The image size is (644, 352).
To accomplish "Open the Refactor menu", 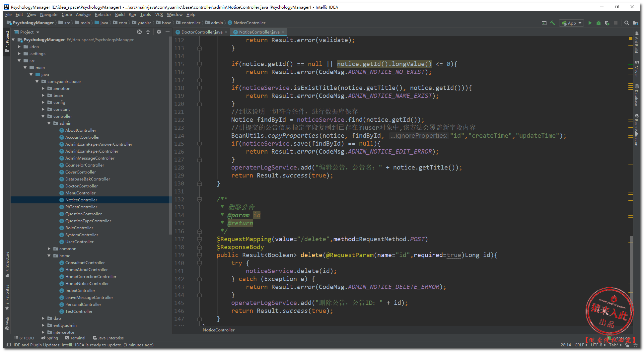I will 103,15.
